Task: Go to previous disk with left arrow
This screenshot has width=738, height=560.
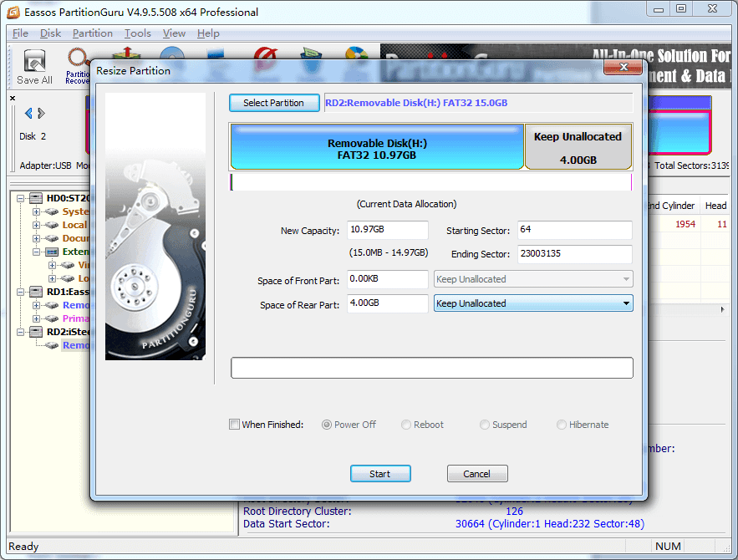Action: [28, 113]
